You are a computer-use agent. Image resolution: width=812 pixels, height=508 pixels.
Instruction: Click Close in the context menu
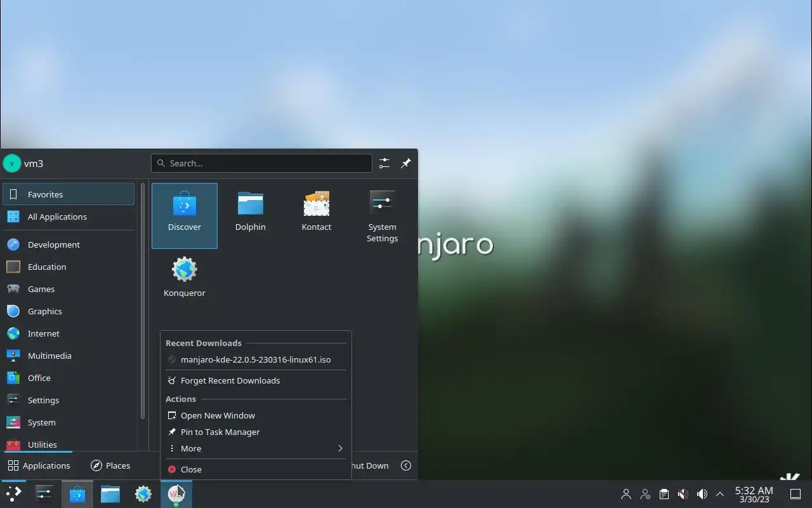click(256, 469)
